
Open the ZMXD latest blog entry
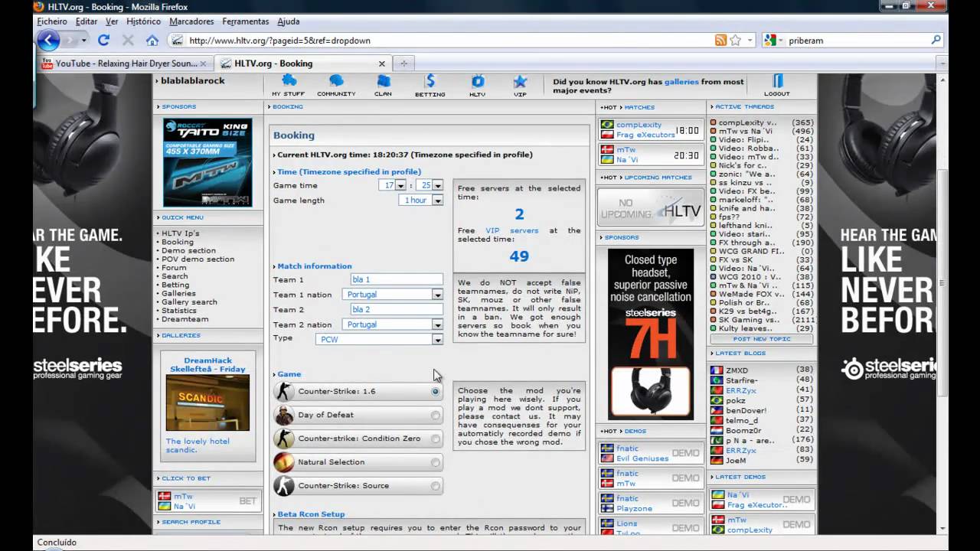[737, 370]
